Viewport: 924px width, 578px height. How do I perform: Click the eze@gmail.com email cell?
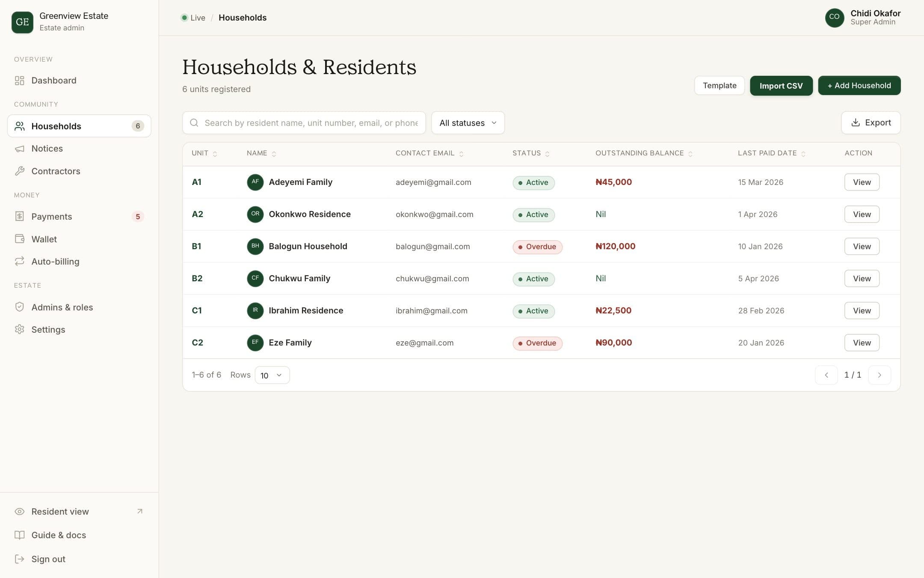(x=424, y=343)
